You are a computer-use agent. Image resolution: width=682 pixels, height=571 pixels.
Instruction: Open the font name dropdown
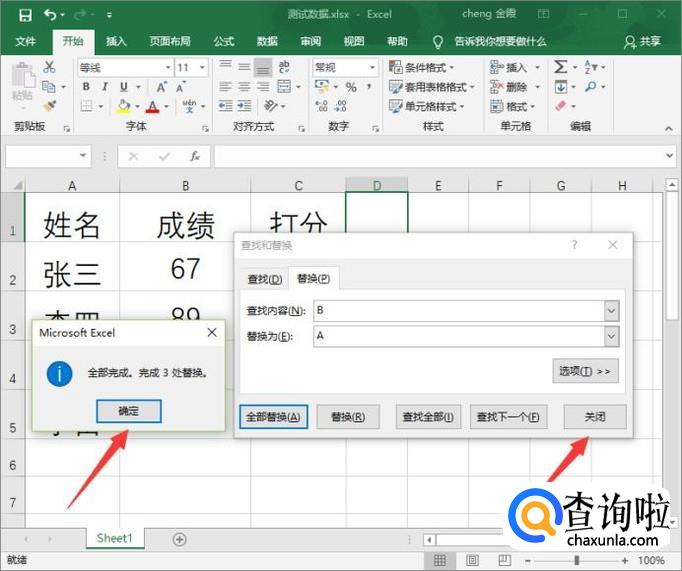(165, 68)
